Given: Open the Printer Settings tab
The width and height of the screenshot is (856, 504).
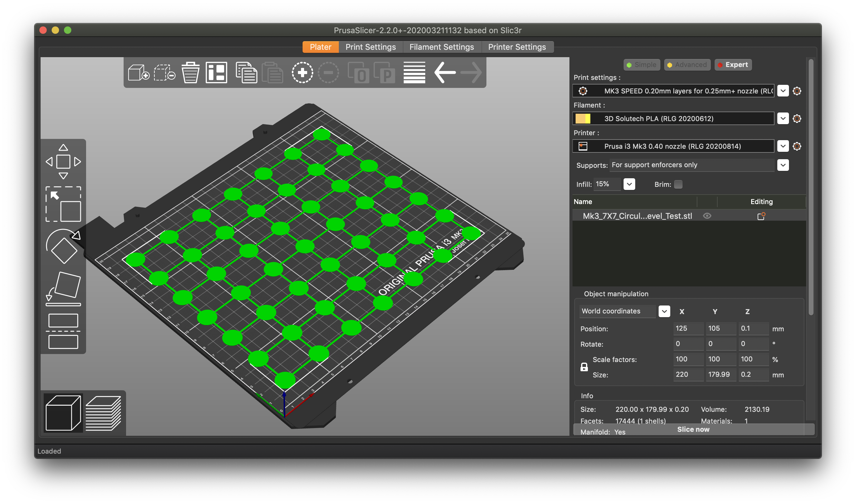Looking at the screenshot, I should 517,47.
